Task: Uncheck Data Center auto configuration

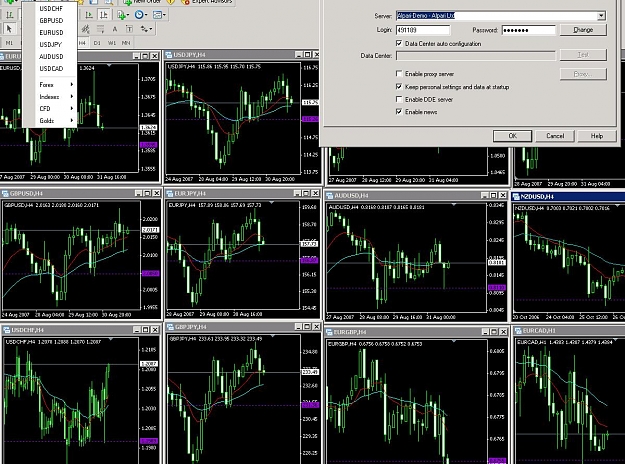Action: pyautogui.click(x=399, y=43)
